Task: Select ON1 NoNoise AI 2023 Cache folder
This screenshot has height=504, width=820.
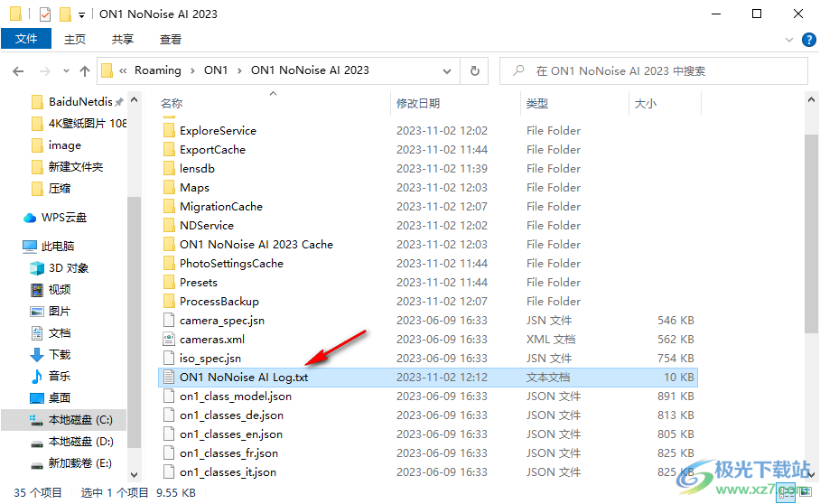Action: (x=256, y=244)
